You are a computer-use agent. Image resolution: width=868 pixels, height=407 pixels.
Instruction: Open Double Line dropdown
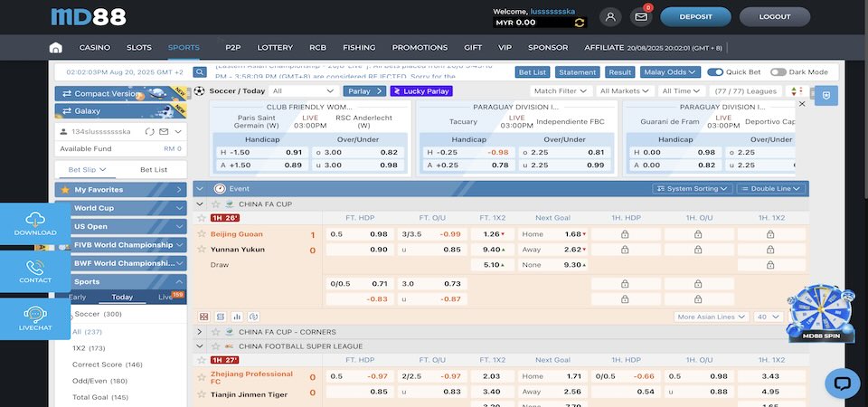click(x=770, y=189)
